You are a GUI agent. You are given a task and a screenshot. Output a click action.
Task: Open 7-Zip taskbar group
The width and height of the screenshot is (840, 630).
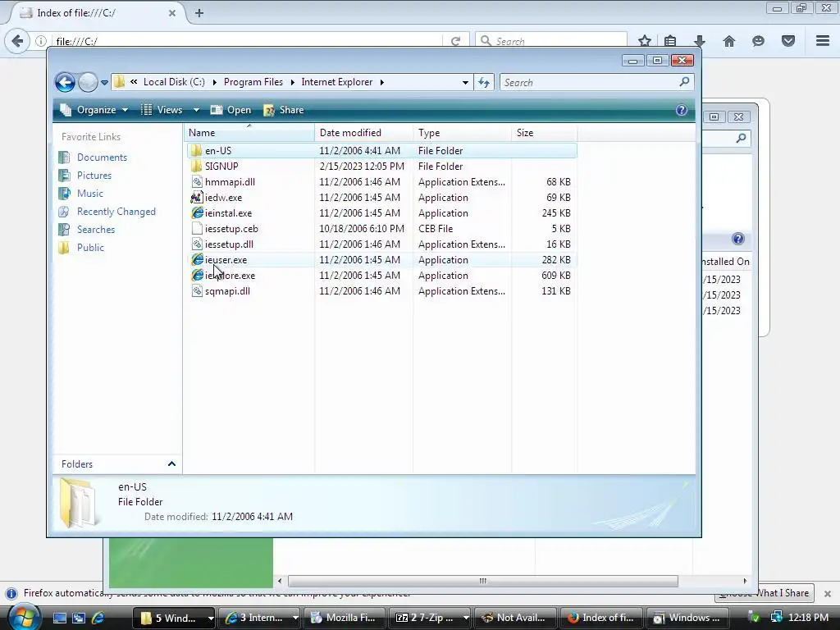431,618
